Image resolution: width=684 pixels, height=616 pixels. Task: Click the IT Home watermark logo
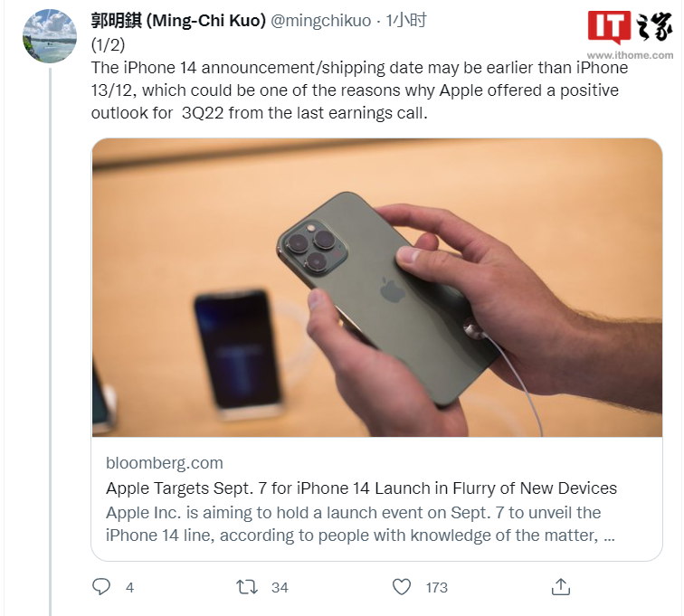(630, 27)
